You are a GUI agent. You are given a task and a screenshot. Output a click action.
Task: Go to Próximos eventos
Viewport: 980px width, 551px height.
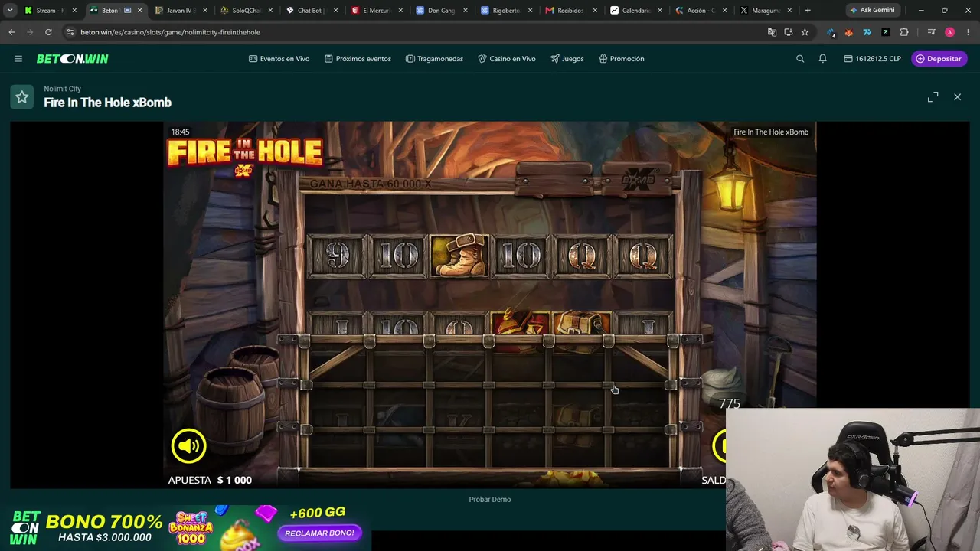pyautogui.click(x=358, y=59)
